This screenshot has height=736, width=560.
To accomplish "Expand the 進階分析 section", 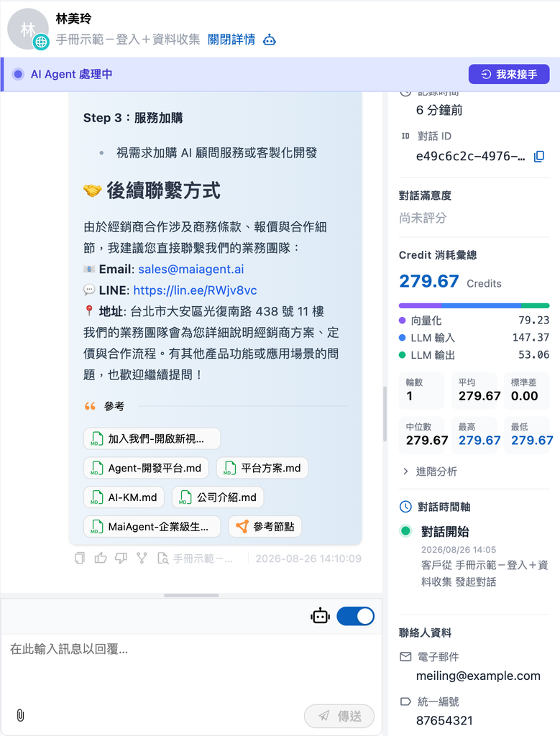I will pos(430,471).
